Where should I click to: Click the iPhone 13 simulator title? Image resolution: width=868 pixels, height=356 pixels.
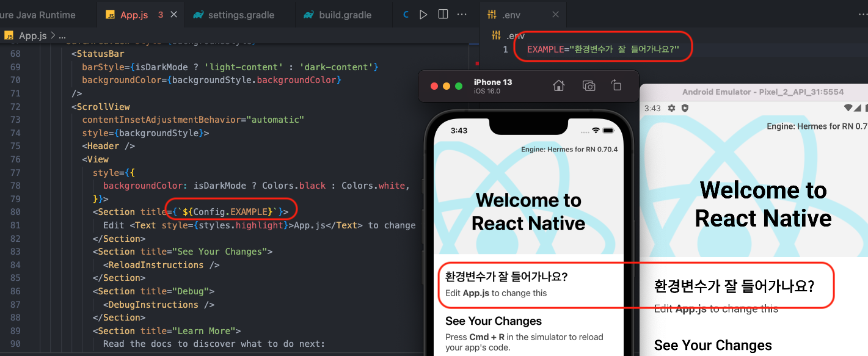tap(493, 82)
